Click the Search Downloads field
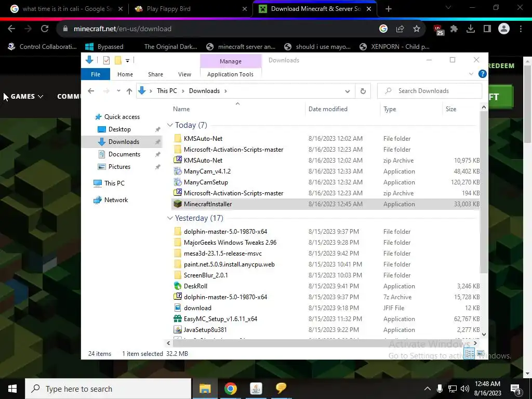The image size is (532, 399). (x=429, y=91)
